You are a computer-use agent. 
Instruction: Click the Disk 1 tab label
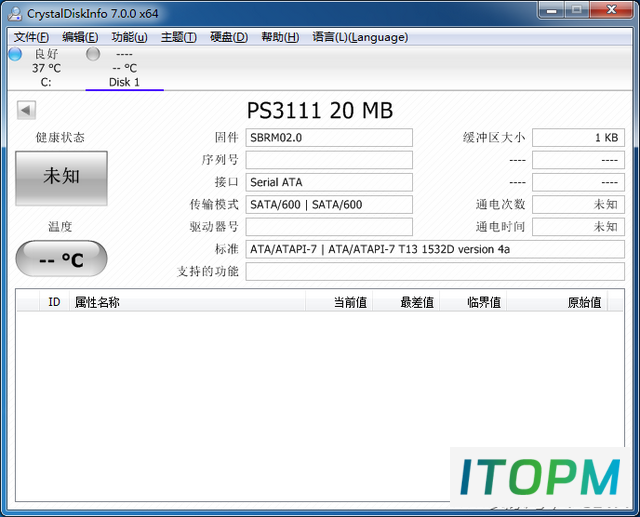[x=124, y=82]
